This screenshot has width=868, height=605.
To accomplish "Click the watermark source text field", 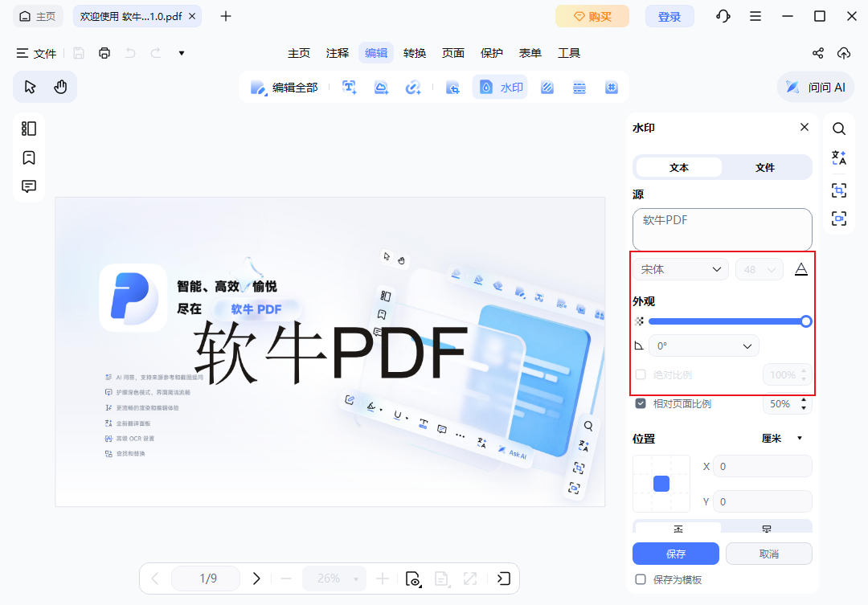I will [x=722, y=229].
